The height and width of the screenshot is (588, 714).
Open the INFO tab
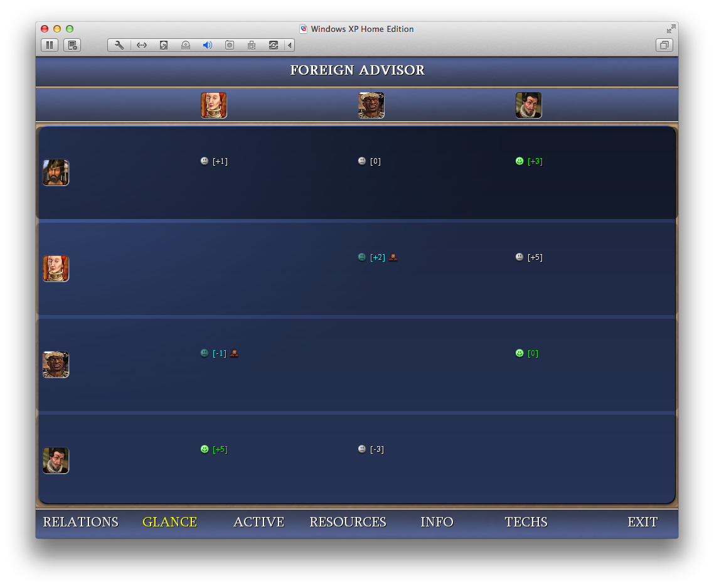point(437,522)
